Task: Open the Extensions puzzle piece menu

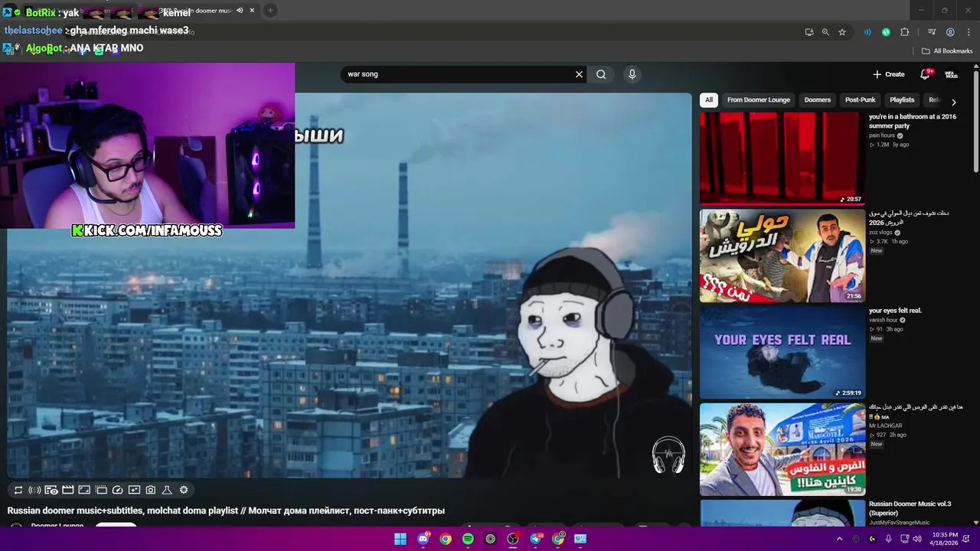Action: click(905, 32)
